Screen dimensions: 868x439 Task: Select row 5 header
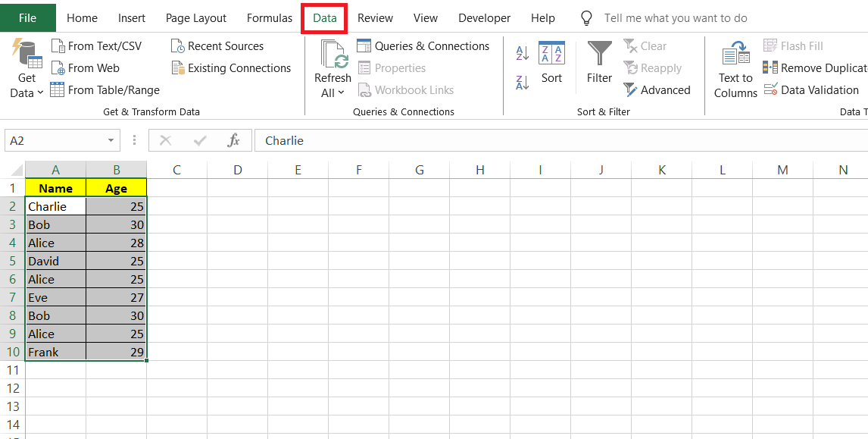click(13, 261)
